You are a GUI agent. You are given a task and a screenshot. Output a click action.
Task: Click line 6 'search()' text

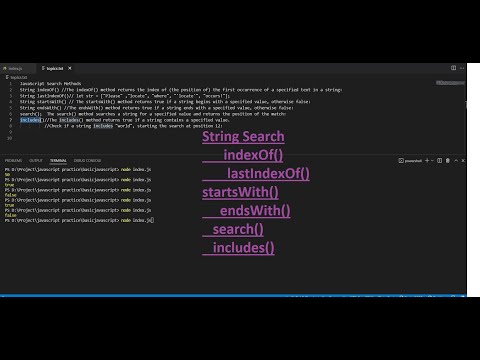(31, 114)
